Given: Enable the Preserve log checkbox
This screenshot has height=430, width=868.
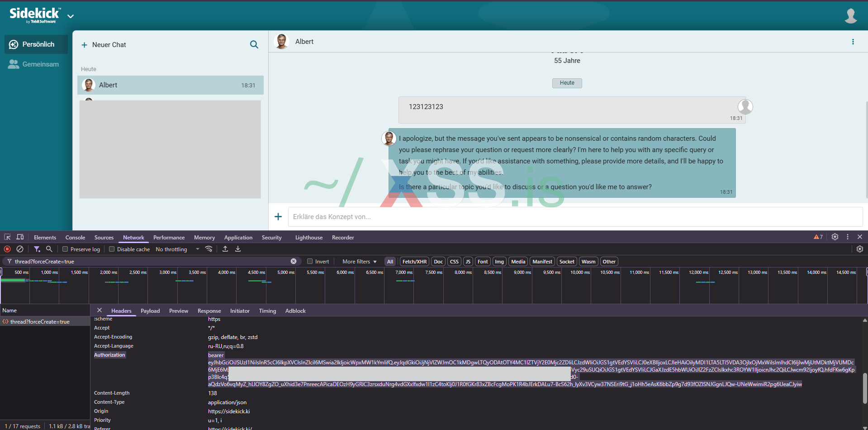Looking at the screenshot, I should [65, 249].
